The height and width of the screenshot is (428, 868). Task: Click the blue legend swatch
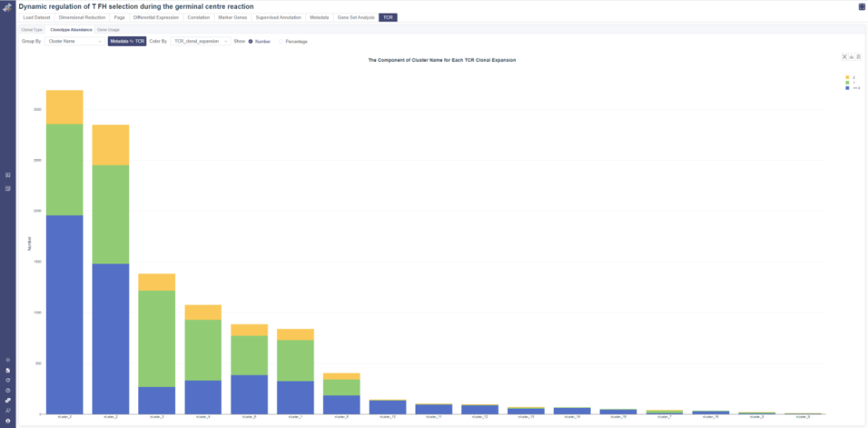pyautogui.click(x=847, y=88)
